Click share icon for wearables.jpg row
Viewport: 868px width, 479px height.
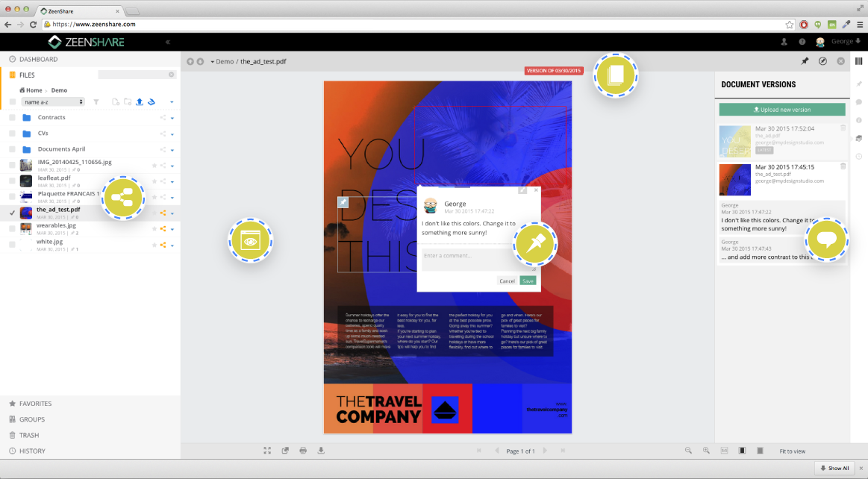point(163,228)
